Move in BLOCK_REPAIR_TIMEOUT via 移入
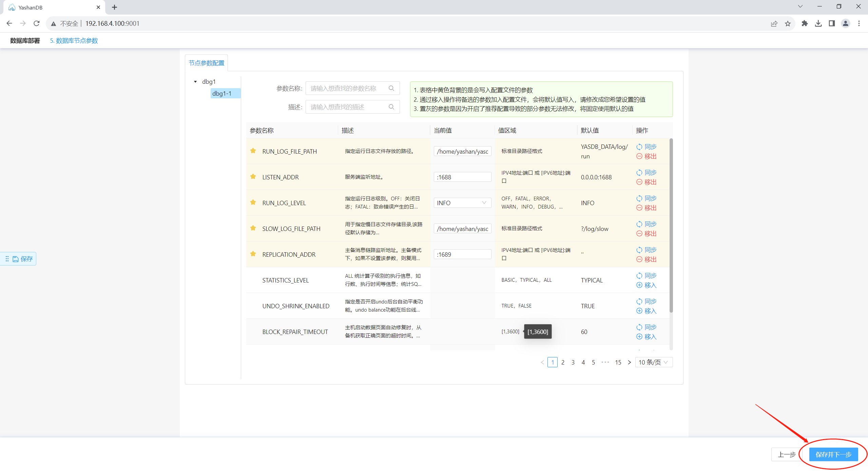The width and height of the screenshot is (868, 471). tap(647, 337)
